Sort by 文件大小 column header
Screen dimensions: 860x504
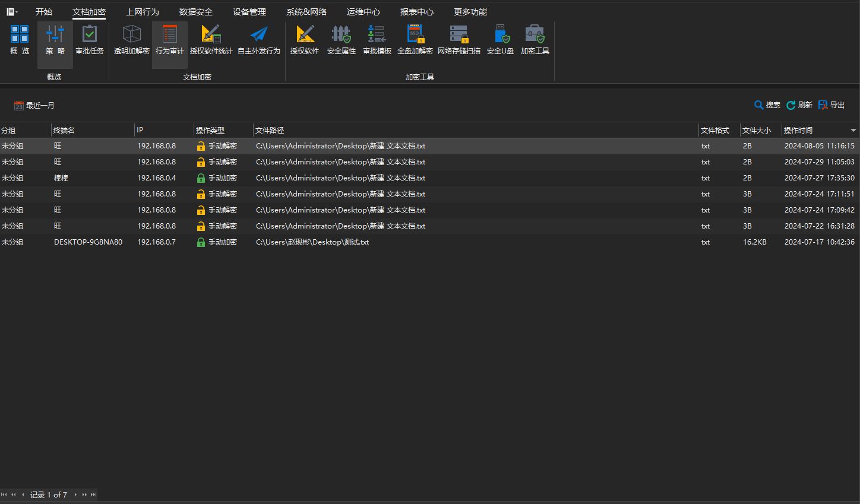[761, 130]
